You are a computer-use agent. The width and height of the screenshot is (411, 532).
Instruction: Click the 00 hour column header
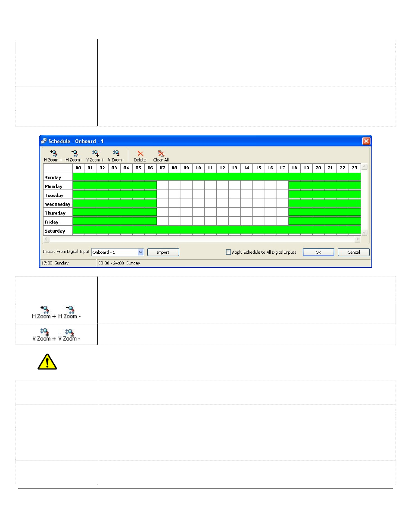click(78, 168)
